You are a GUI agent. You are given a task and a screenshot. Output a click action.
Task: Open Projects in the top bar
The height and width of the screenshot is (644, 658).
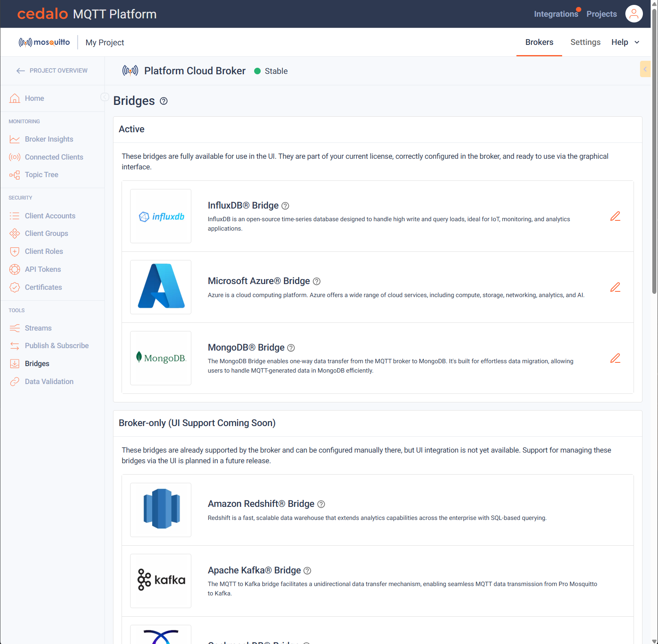pyautogui.click(x=602, y=14)
